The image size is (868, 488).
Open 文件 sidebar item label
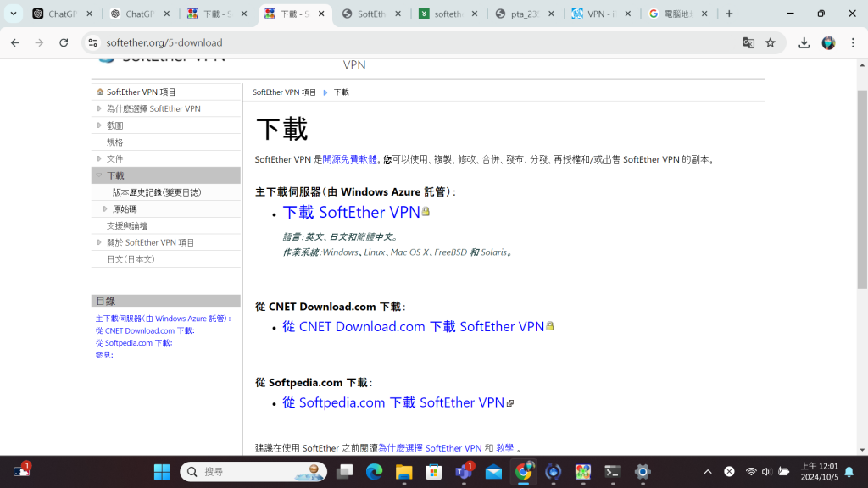pyautogui.click(x=114, y=158)
